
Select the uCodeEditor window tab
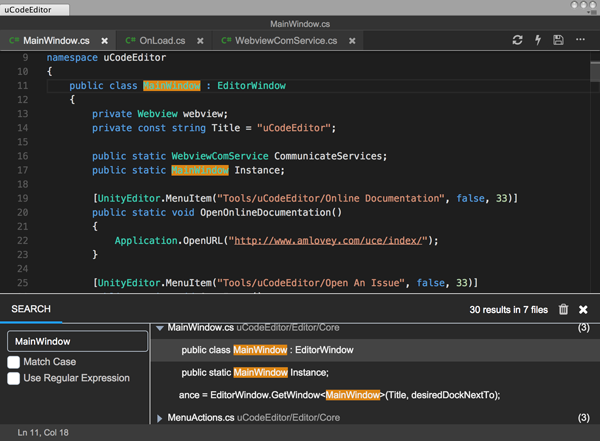tap(35, 10)
